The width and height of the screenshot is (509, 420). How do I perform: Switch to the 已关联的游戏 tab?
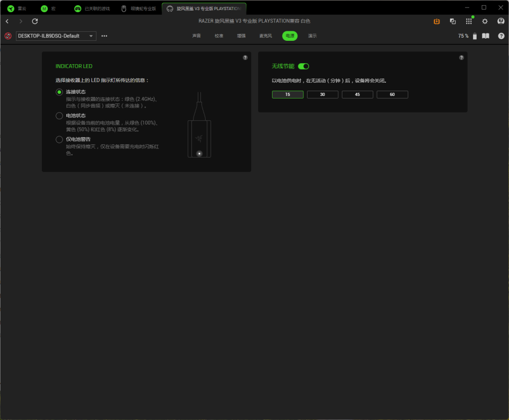92,9
